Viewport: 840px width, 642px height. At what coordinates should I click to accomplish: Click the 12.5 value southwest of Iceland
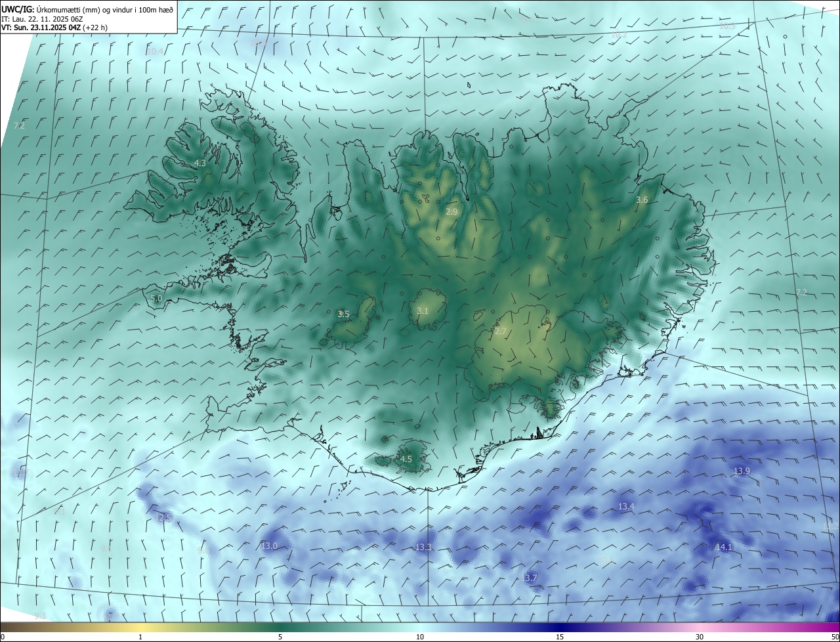click(163, 517)
